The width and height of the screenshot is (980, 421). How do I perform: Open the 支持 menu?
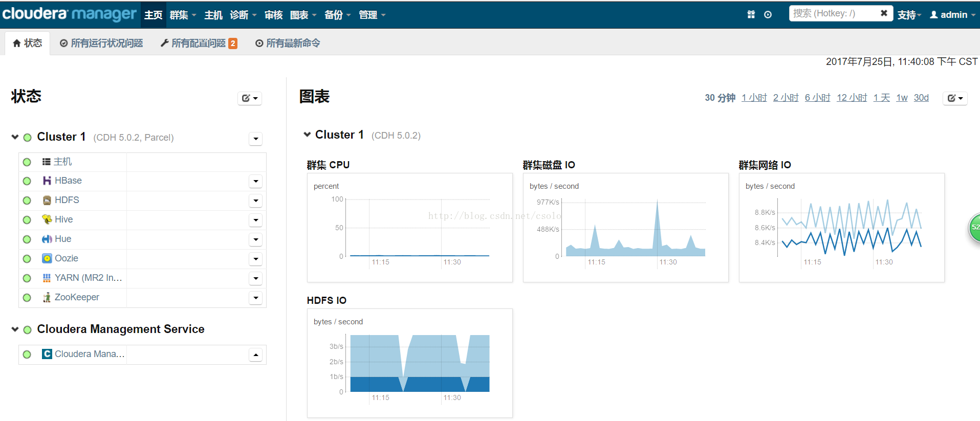(909, 15)
